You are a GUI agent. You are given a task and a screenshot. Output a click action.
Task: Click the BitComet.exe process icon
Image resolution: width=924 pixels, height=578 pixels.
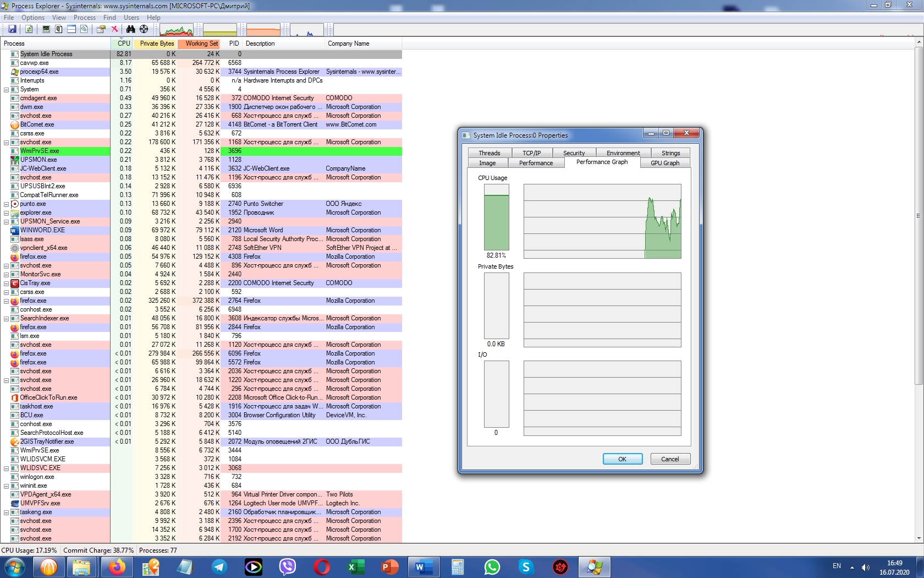pos(15,124)
